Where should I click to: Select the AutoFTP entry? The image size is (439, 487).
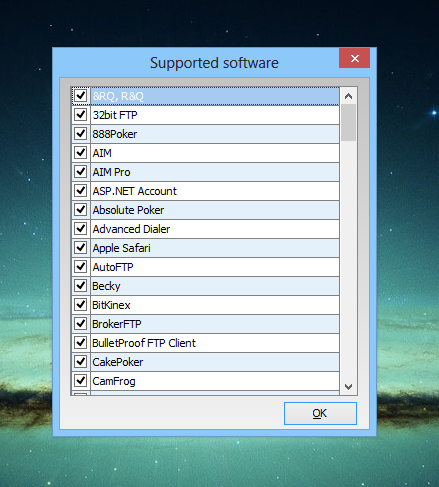click(x=215, y=267)
